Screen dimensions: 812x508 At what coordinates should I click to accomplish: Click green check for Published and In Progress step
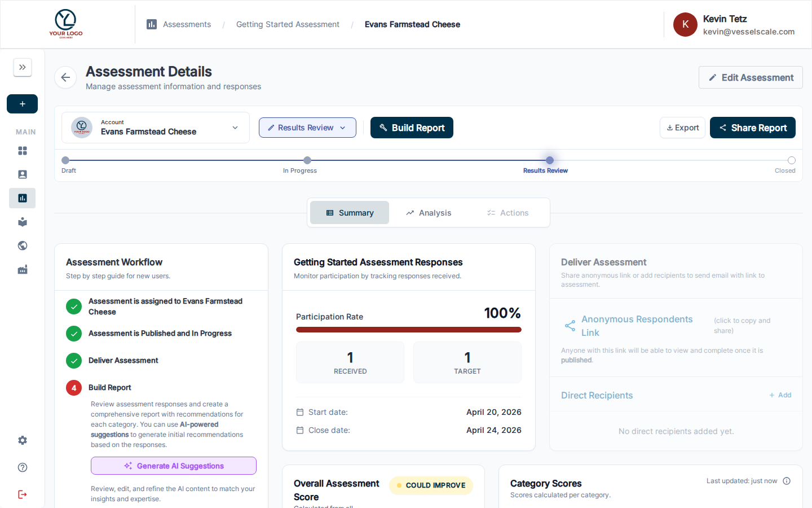point(74,334)
